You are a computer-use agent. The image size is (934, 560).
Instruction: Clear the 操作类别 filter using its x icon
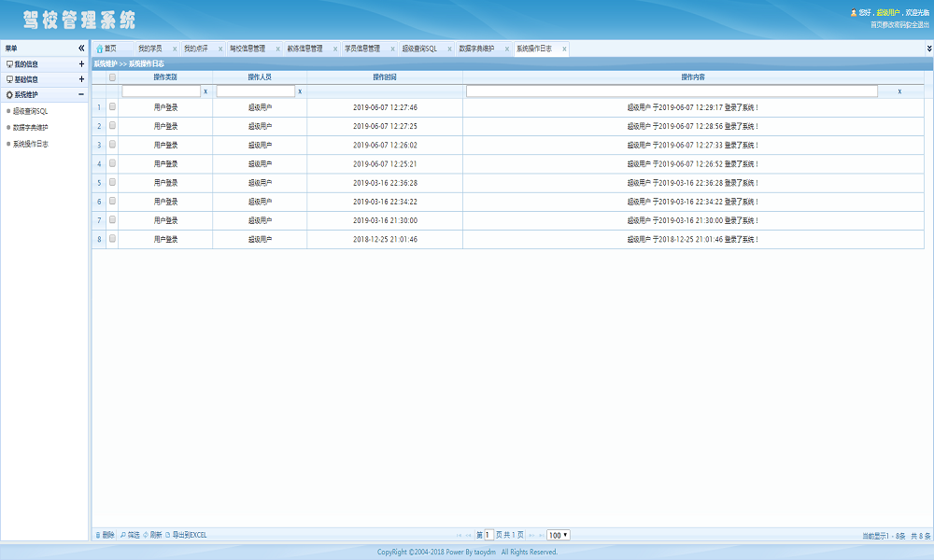point(205,91)
